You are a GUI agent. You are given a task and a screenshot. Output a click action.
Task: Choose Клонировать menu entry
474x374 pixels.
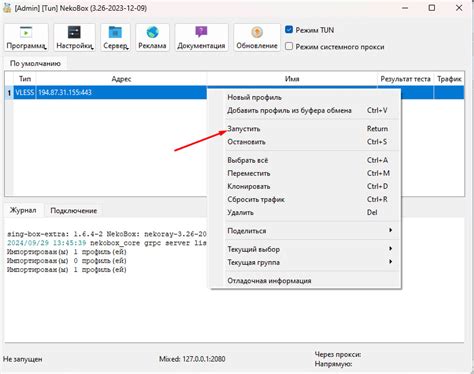click(305, 186)
